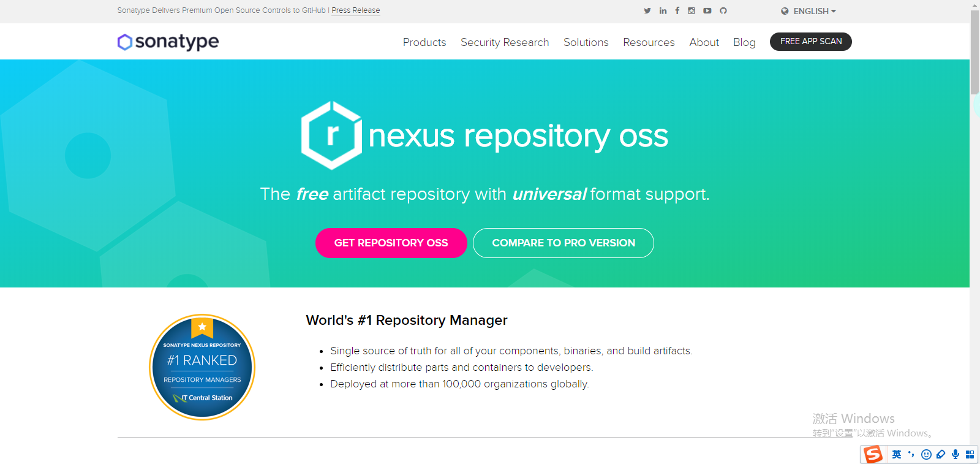The width and height of the screenshot is (980, 464).
Task: Go to the Blog page
Action: point(744,42)
